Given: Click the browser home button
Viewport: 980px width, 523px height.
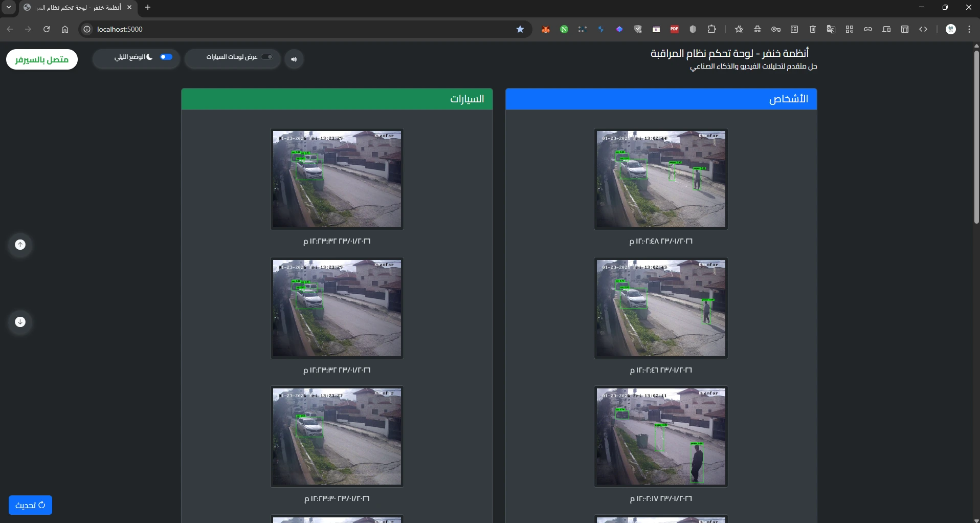Looking at the screenshot, I should (65, 30).
